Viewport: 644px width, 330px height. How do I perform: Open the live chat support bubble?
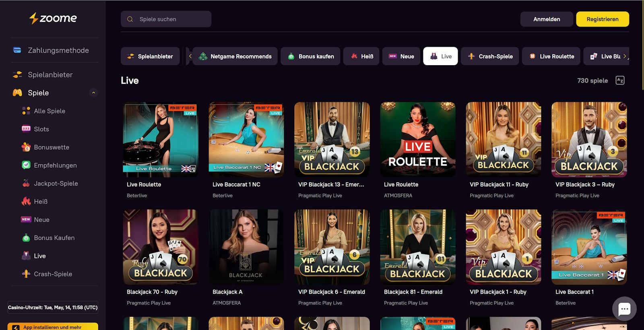click(624, 309)
